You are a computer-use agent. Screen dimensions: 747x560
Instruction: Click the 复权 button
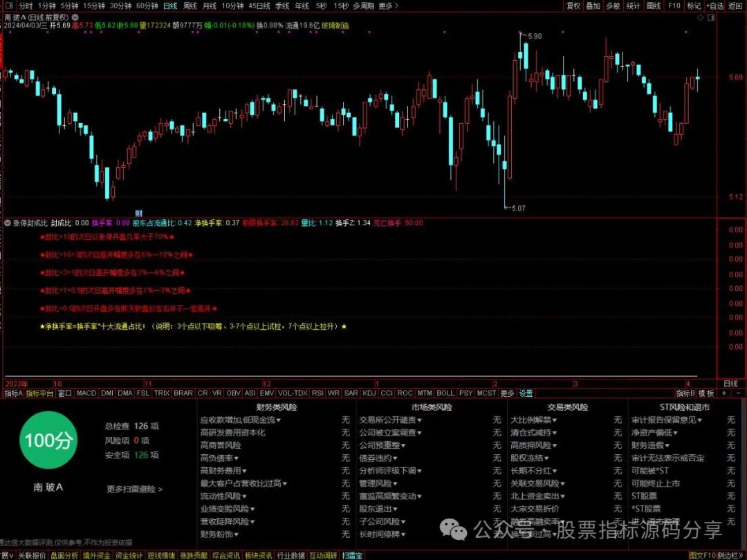pos(573,6)
